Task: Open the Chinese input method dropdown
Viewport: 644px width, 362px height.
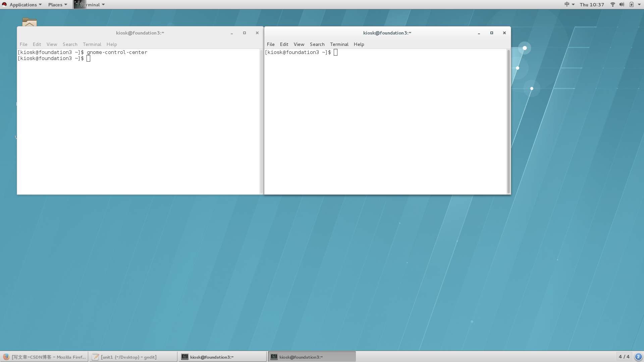Action: 569,4
